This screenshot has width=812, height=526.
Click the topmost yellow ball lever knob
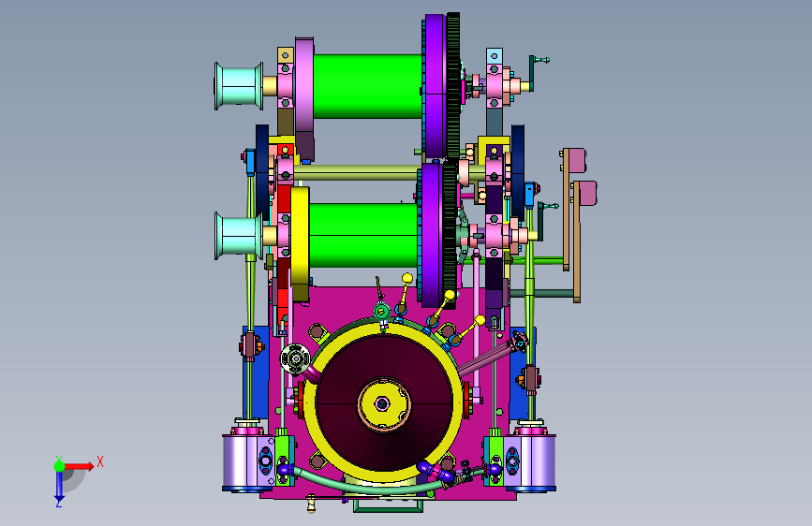pos(407,278)
